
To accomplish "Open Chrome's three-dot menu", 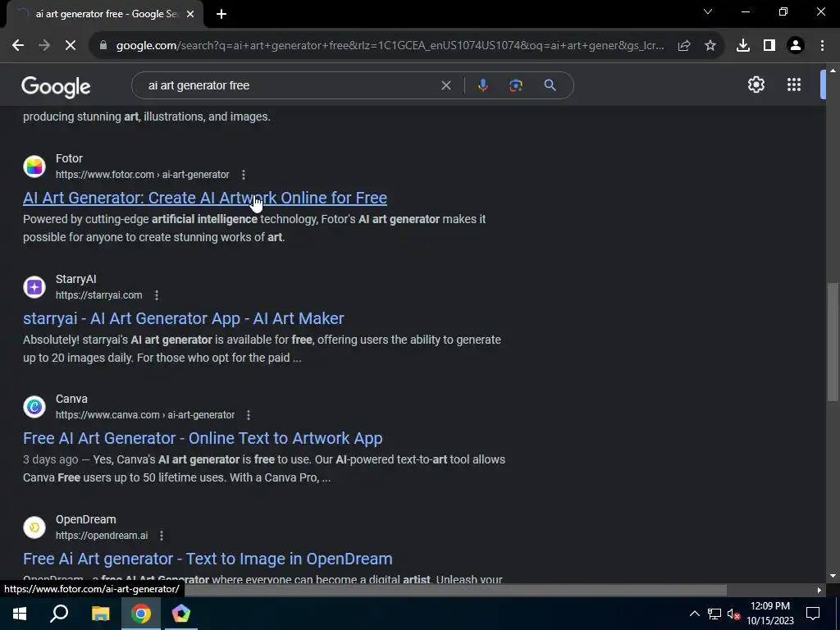I will coord(822,46).
